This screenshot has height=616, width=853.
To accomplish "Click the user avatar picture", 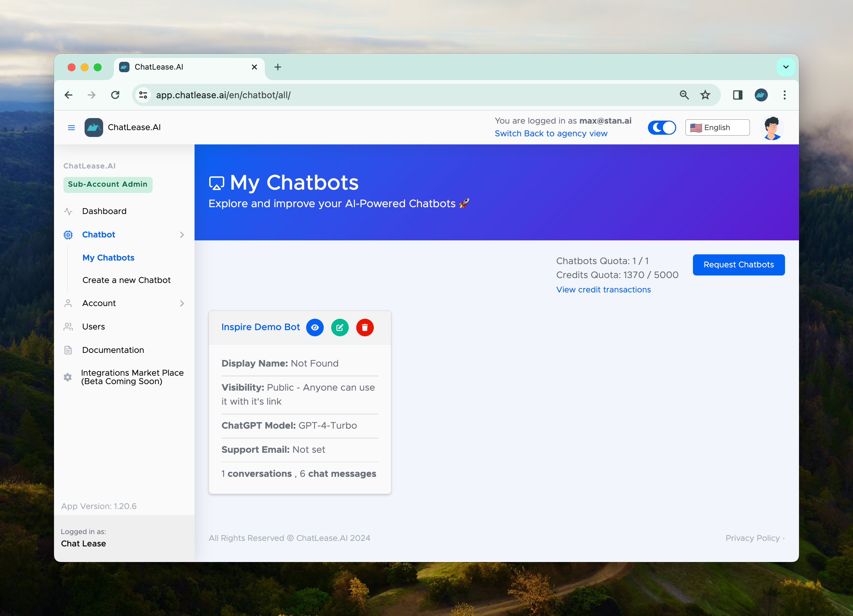I will [772, 128].
